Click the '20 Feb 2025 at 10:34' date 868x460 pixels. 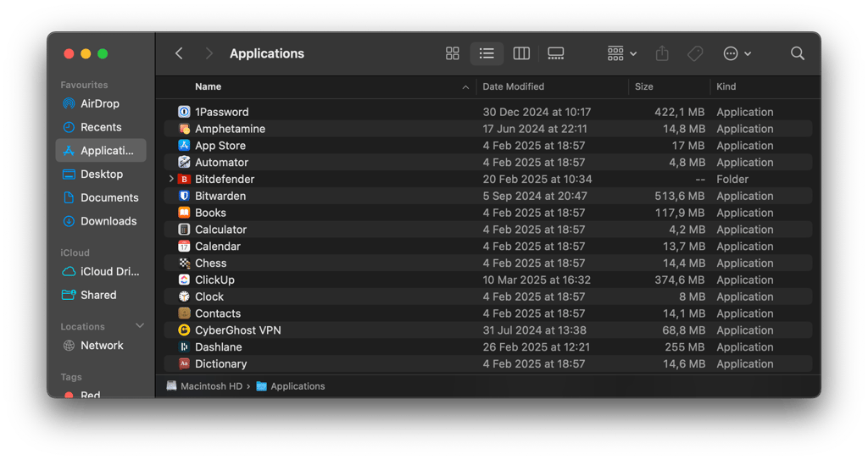click(x=537, y=179)
